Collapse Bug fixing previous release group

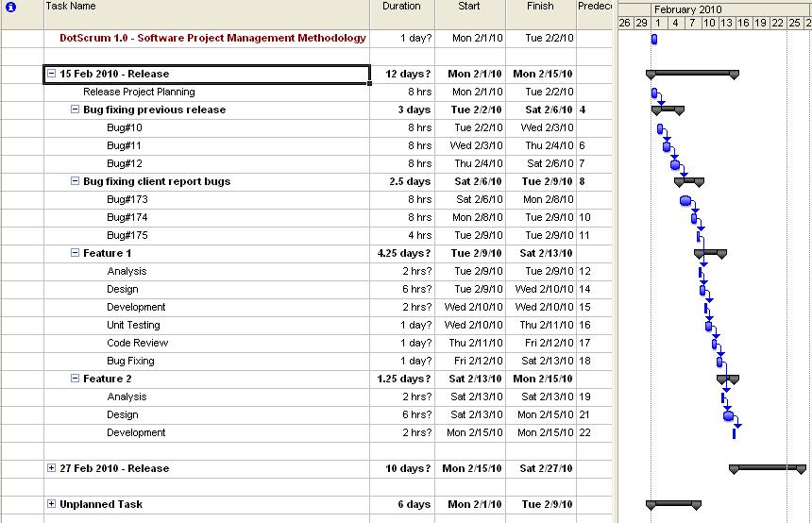click(76, 110)
